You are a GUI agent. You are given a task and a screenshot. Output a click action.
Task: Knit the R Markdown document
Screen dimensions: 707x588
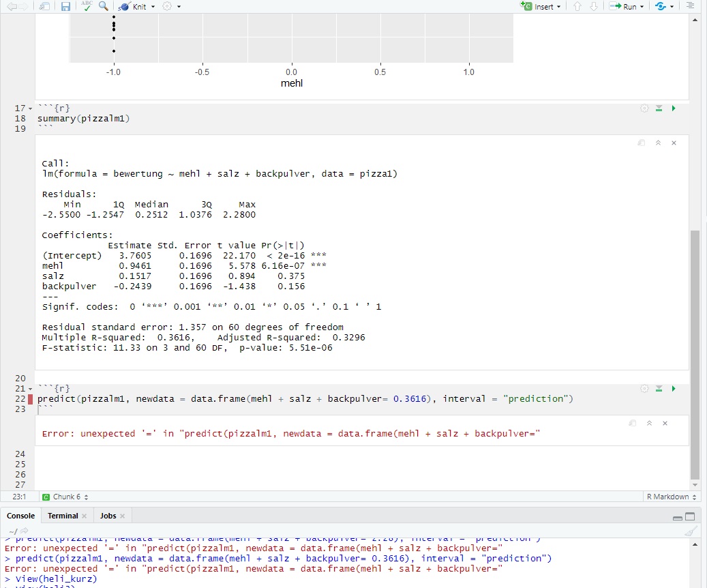(x=137, y=6)
